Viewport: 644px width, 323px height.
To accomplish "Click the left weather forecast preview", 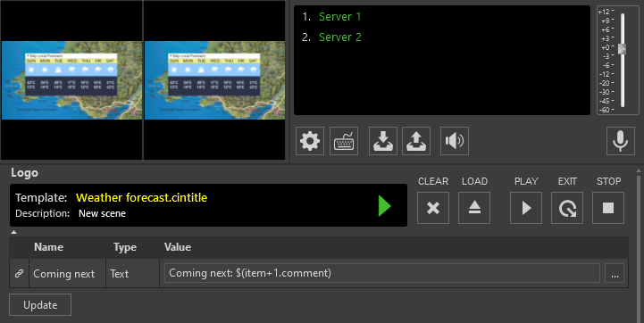I will click(x=71, y=80).
